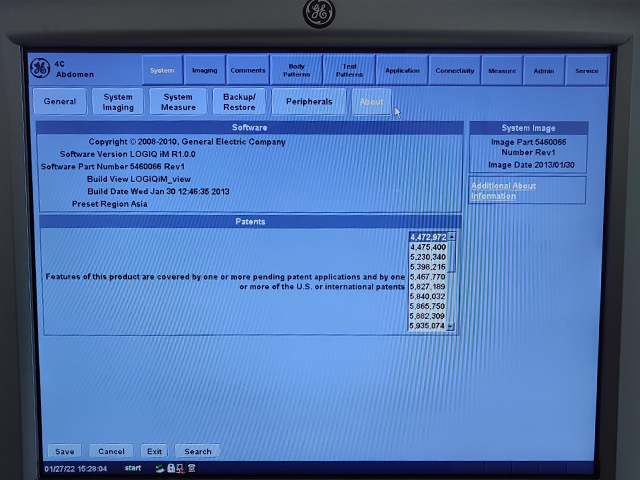The width and height of the screenshot is (640, 480).
Task: Click the Copyright General Electric Company line
Action: (187, 142)
